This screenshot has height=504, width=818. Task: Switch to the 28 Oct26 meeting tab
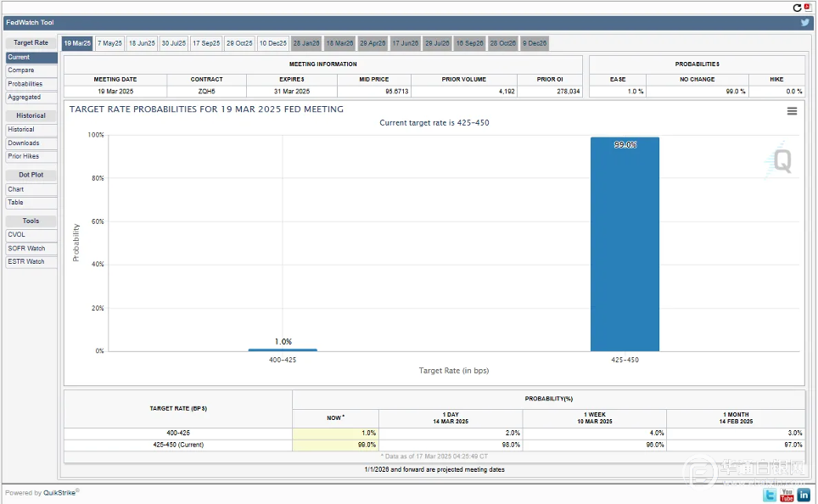(503, 43)
